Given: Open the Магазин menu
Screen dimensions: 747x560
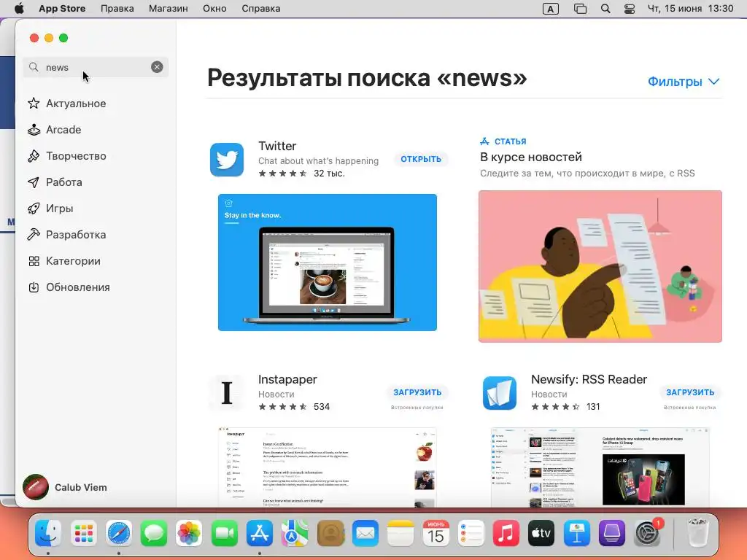Looking at the screenshot, I should (169, 9).
